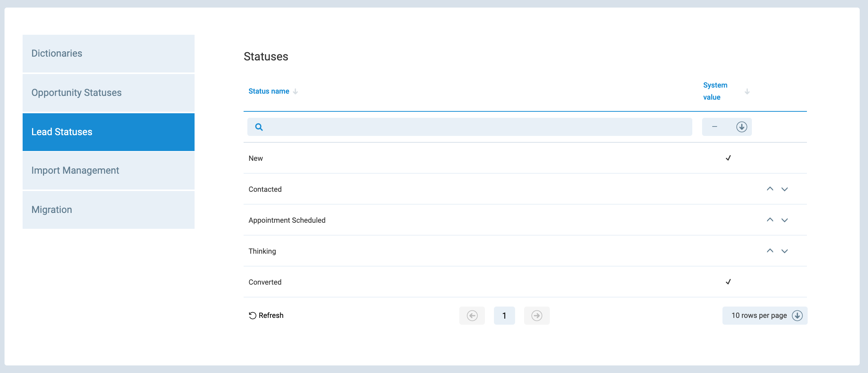Click the Status name sort arrow
Image resolution: width=868 pixels, height=373 pixels.
(296, 91)
